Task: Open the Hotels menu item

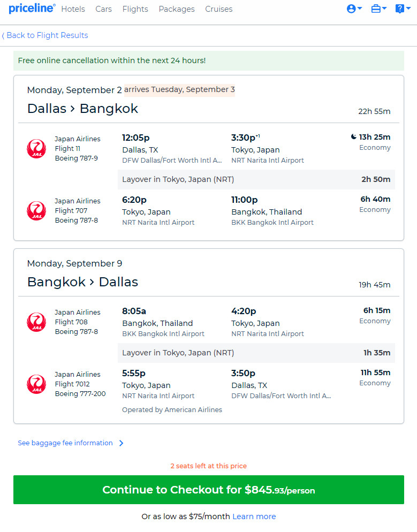Action: click(x=73, y=9)
